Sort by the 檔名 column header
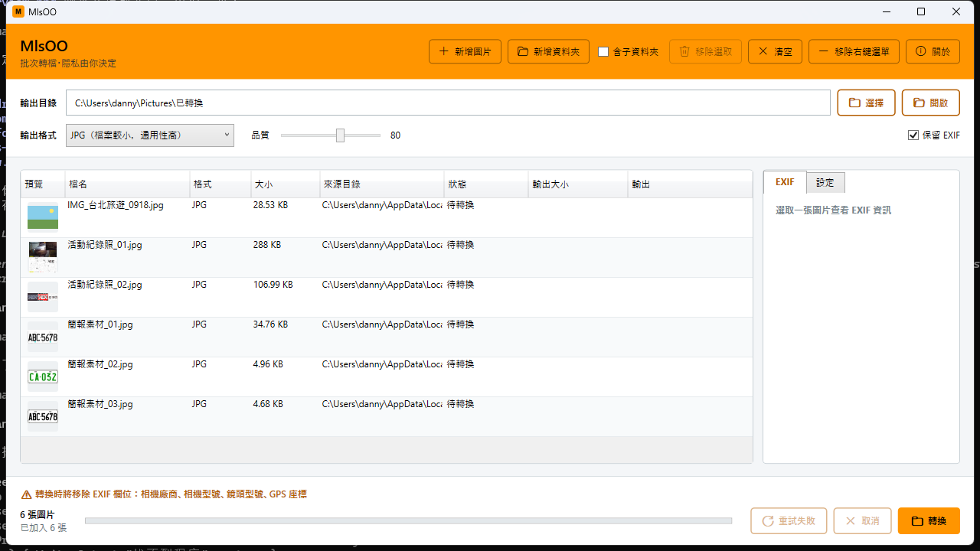980x551 pixels. [127, 184]
